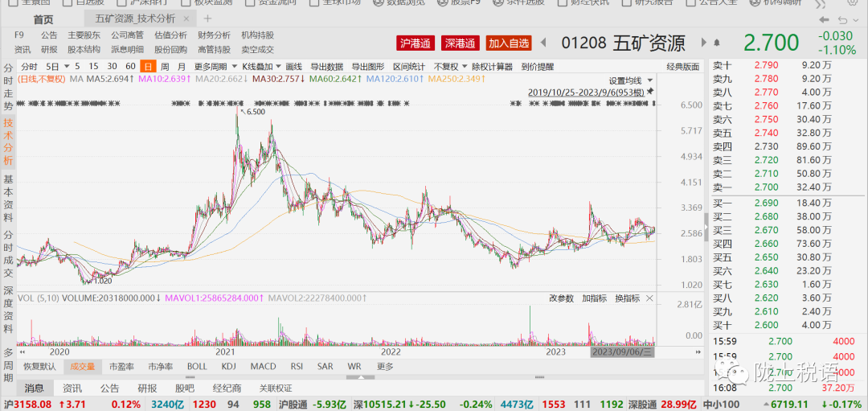Image resolution: width=868 pixels, height=411 pixels.
Task: Click 恢复默认 indicator button
Action: pos(39,366)
